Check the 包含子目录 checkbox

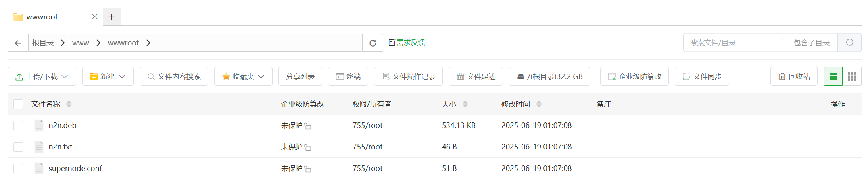coord(786,43)
